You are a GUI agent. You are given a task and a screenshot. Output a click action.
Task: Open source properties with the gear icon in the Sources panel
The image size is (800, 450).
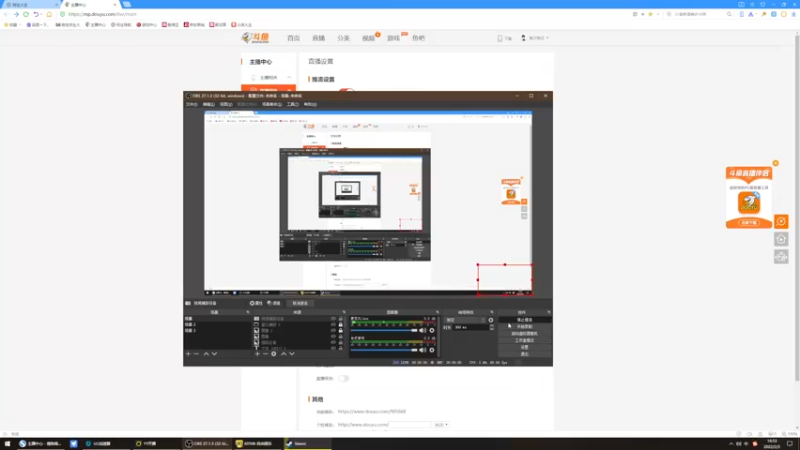[274, 354]
